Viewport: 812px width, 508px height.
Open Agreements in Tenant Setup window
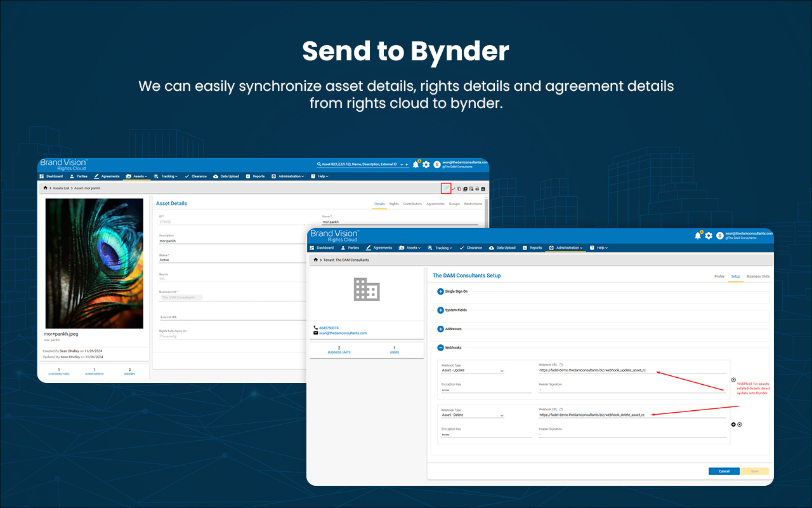(379, 248)
